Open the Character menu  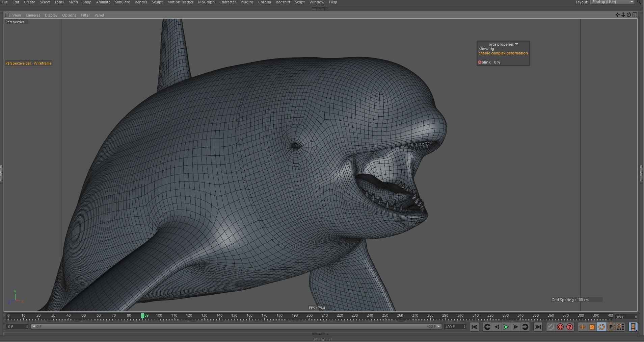point(228,2)
